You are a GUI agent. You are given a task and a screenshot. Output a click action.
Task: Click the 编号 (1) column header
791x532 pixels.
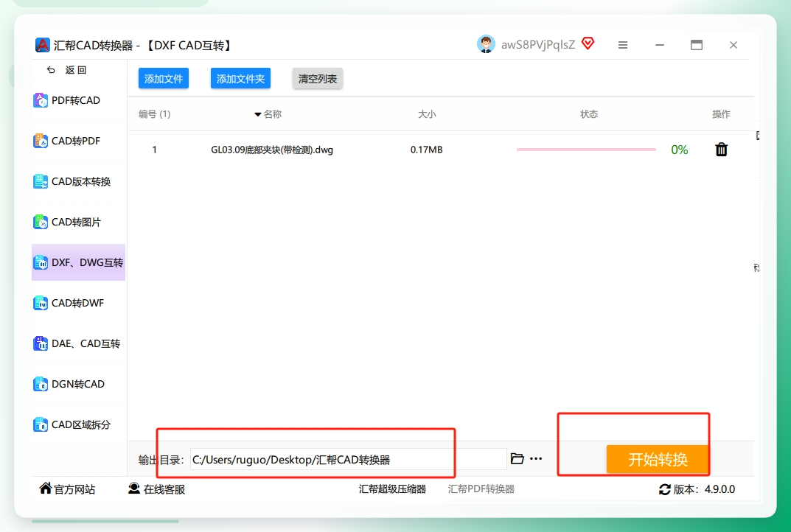pyautogui.click(x=154, y=114)
